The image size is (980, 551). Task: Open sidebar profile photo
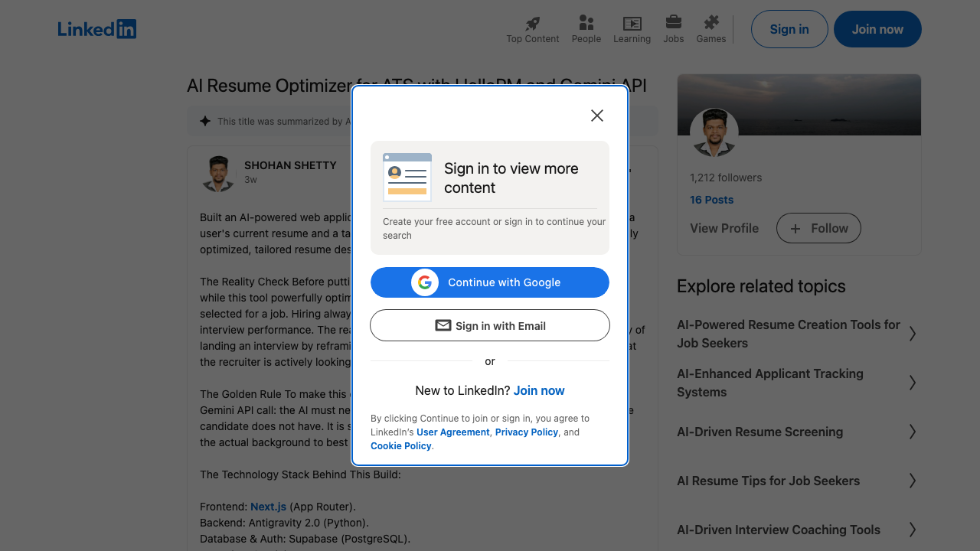click(x=714, y=132)
